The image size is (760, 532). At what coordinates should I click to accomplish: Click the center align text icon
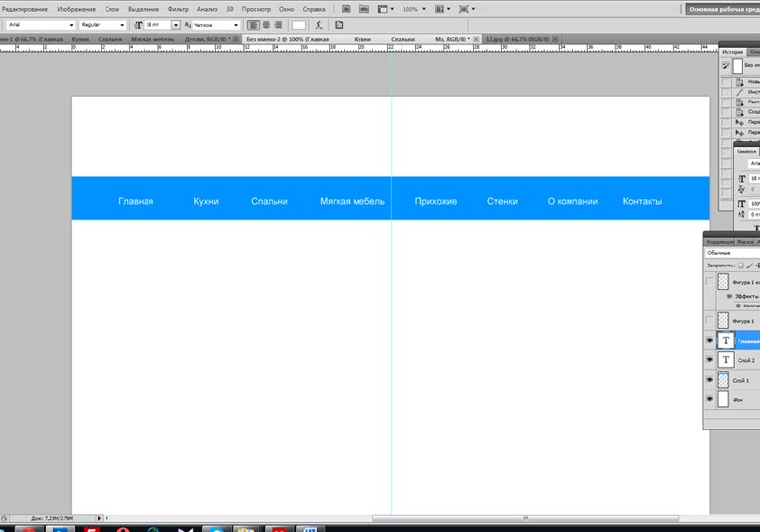(x=266, y=25)
